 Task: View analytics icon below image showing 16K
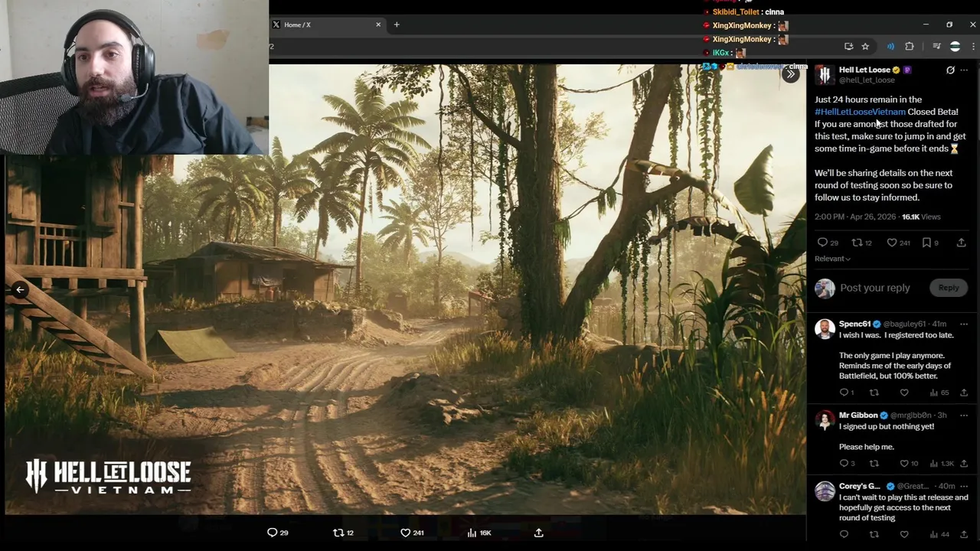point(479,533)
